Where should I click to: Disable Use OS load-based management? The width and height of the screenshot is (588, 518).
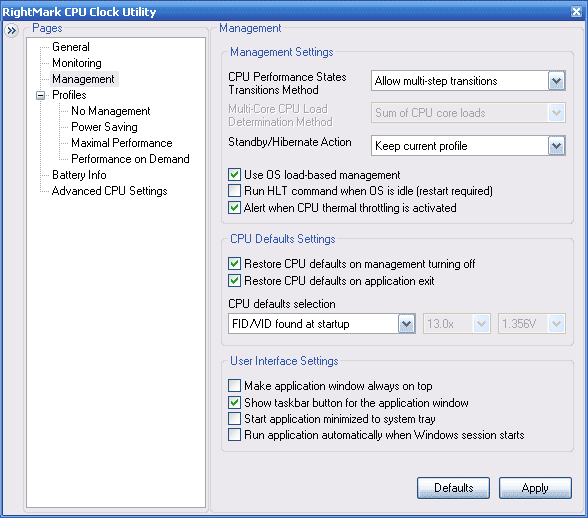pos(234,174)
